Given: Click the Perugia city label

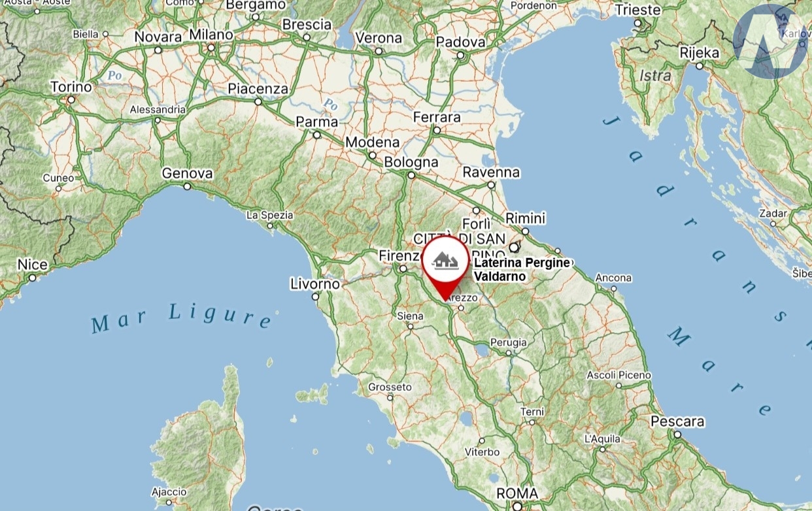Looking at the screenshot, I should pos(509,342).
